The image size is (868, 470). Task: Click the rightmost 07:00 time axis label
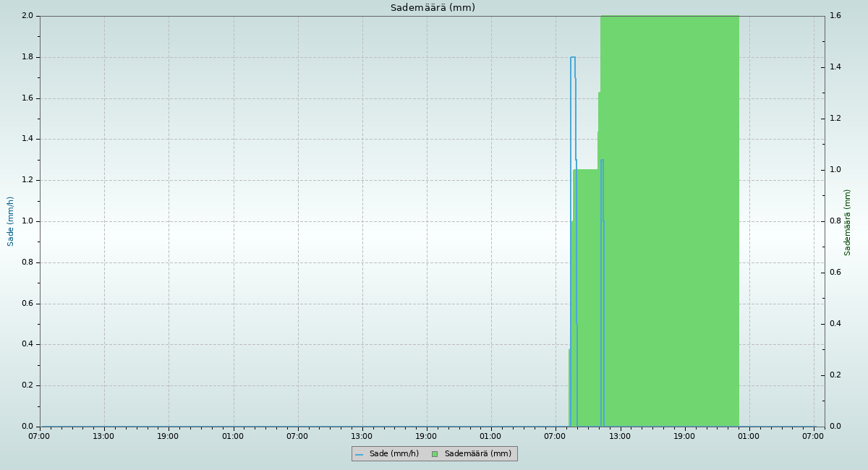pyautogui.click(x=813, y=436)
